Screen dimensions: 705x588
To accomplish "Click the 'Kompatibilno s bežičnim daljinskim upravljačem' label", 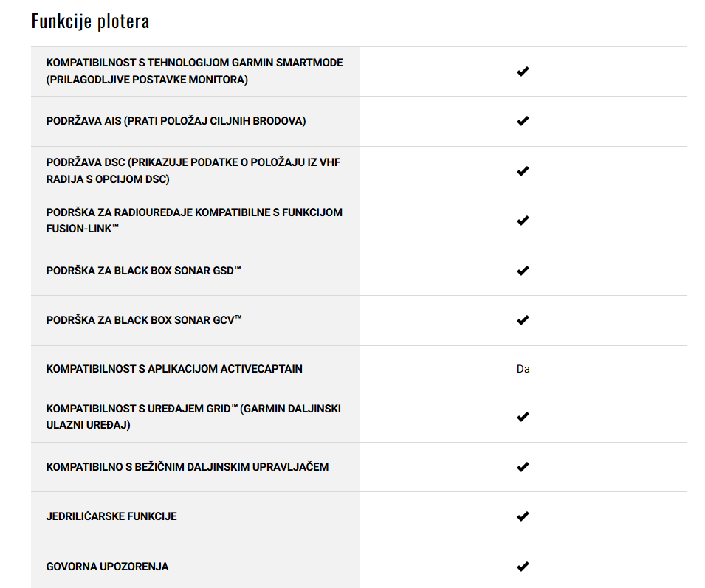I will (187, 467).
